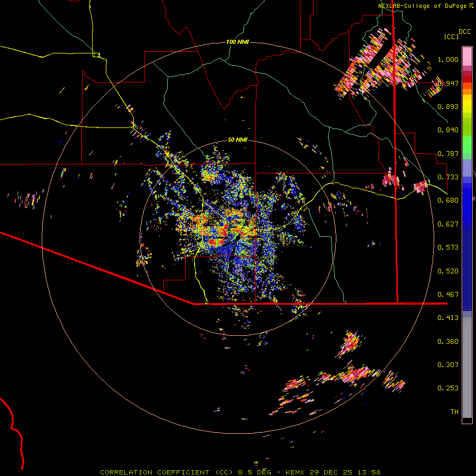Click the 0.627 legend value
The width and height of the screenshot is (476, 476).
tap(448, 224)
